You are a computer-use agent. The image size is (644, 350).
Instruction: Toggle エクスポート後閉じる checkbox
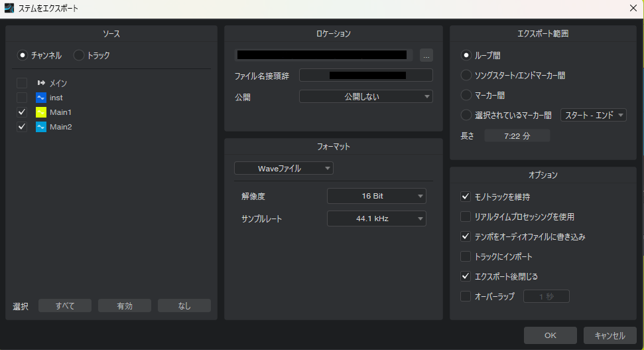(466, 276)
